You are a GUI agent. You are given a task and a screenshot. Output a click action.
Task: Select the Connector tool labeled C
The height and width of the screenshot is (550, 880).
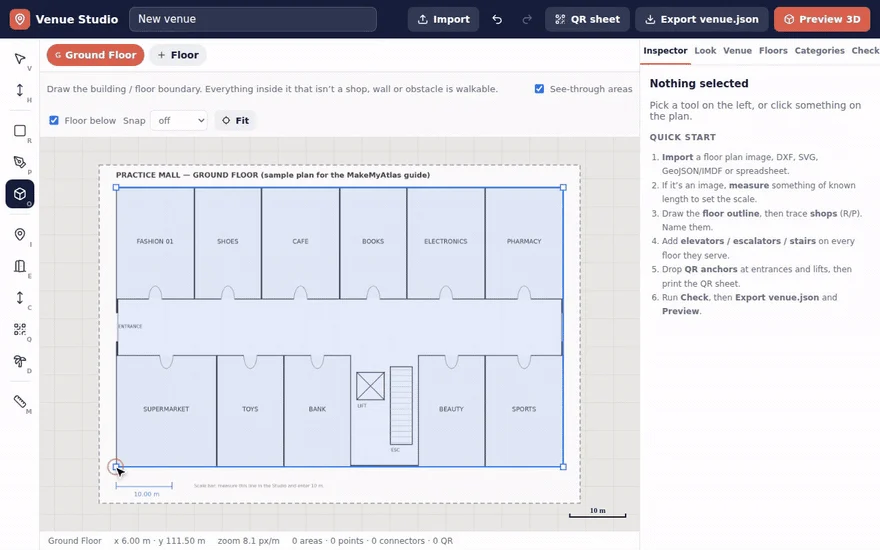click(x=20, y=297)
